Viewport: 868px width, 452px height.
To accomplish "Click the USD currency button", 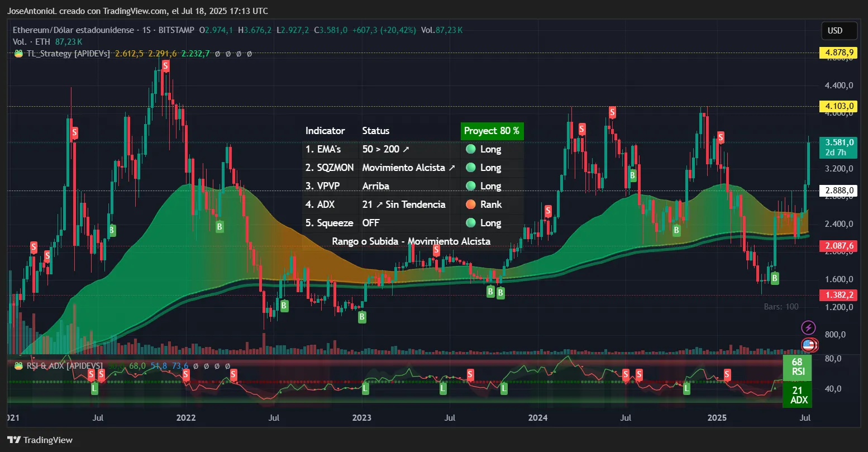I will 838,31.
